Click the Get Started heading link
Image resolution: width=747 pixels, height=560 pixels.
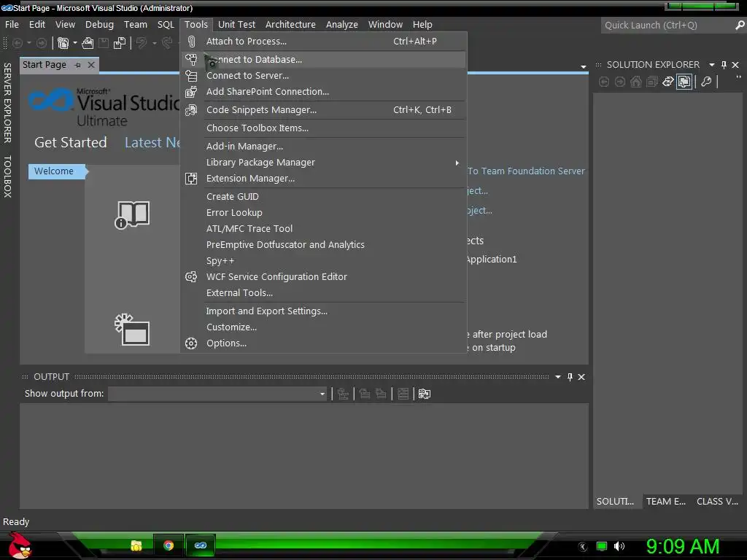(71, 142)
